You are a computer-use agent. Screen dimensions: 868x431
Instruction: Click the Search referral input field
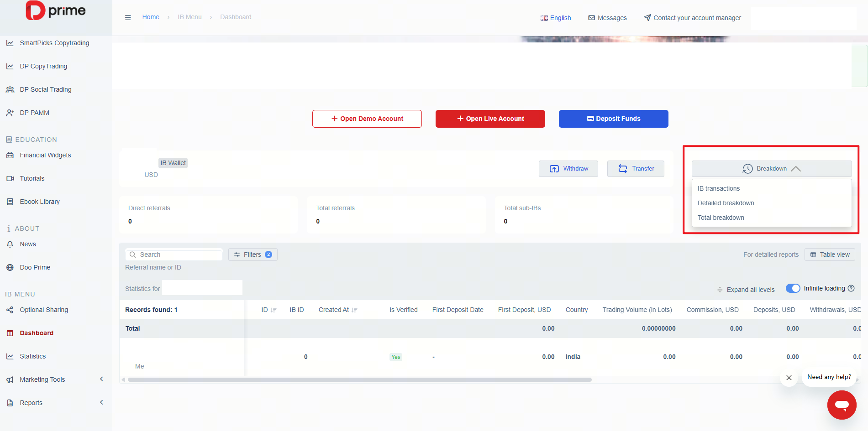pyautogui.click(x=174, y=254)
